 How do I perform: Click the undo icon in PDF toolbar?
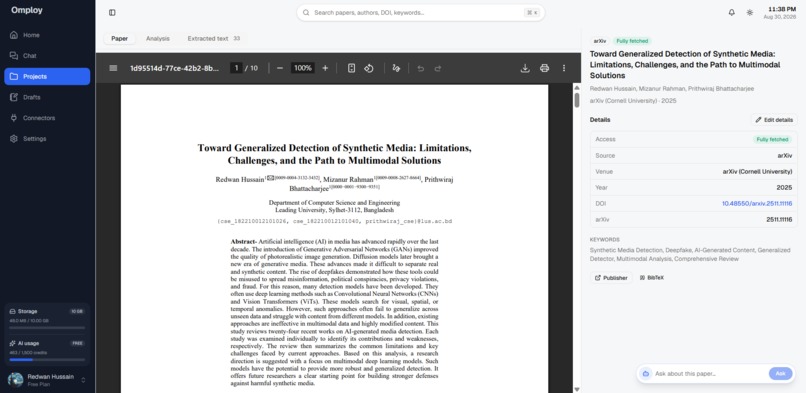coord(420,68)
